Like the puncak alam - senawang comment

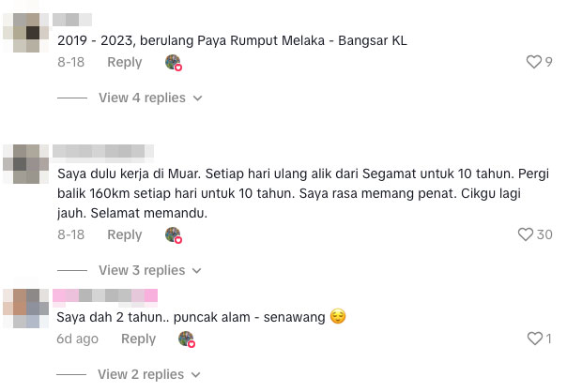[535, 339]
